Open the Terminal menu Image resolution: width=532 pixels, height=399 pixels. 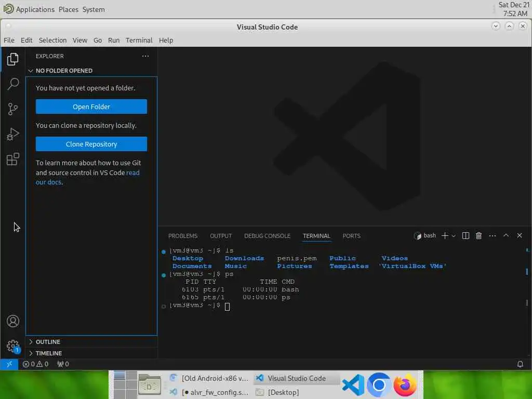click(x=139, y=40)
